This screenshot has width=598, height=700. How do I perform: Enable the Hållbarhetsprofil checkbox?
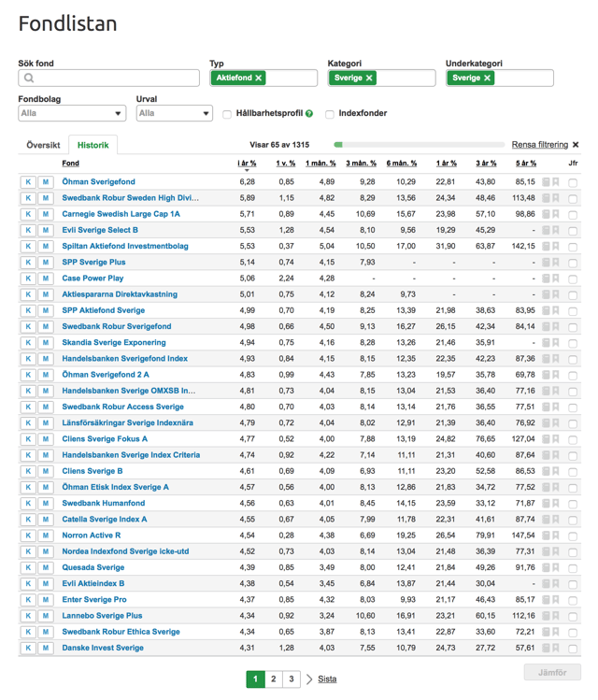coord(227,114)
